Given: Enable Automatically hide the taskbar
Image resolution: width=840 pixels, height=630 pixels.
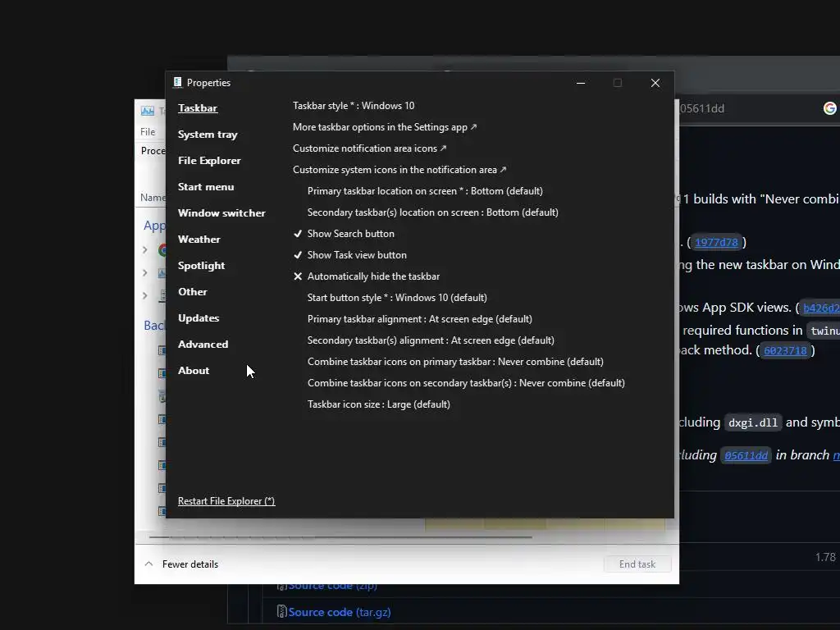Looking at the screenshot, I should click(367, 276).
